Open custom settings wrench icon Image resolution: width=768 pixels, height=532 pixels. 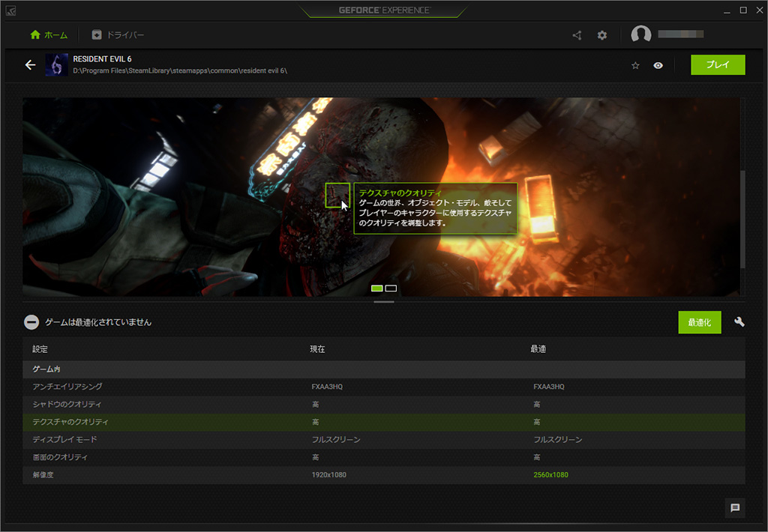pos(739,322)
